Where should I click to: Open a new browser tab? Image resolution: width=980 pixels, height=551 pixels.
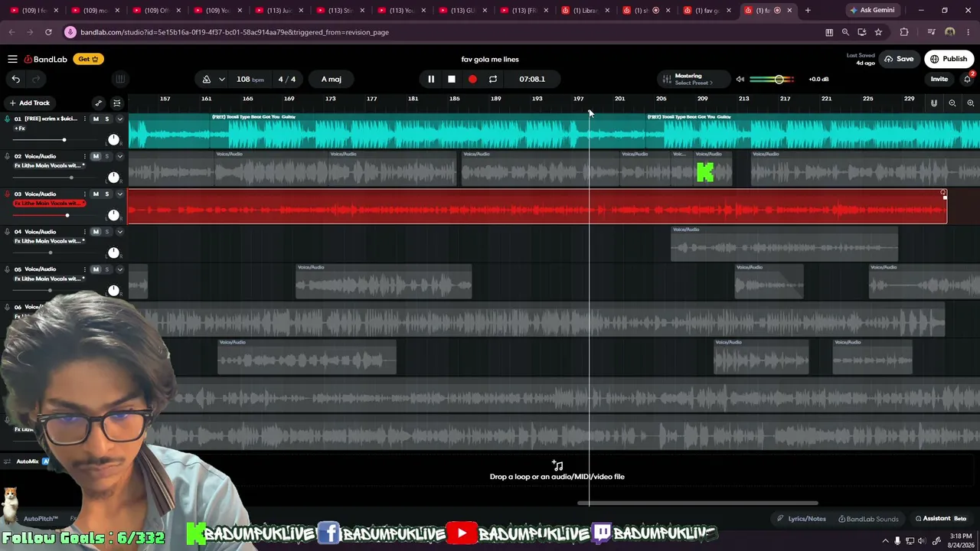point(808,10)
